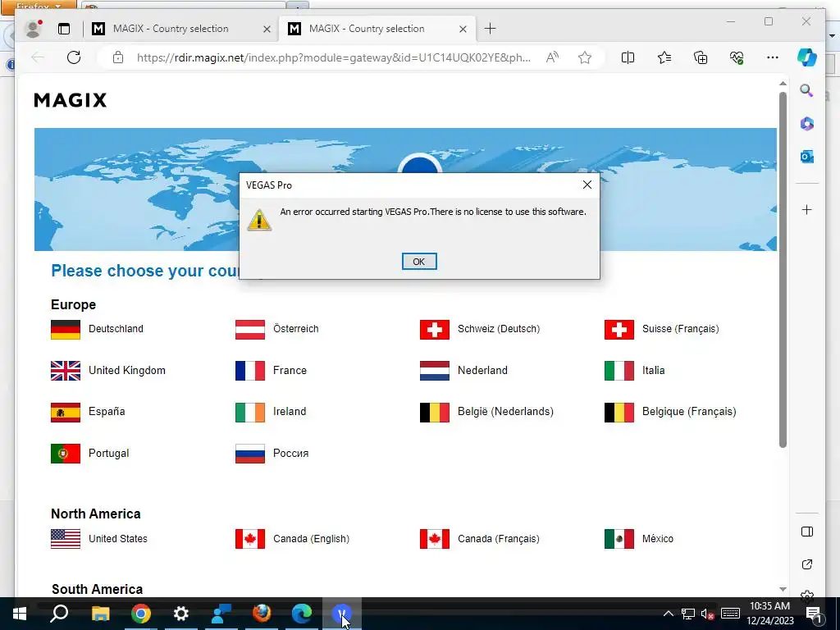Refresh the current page
This screenshot has width=840, height=630.
click(74, 57)
